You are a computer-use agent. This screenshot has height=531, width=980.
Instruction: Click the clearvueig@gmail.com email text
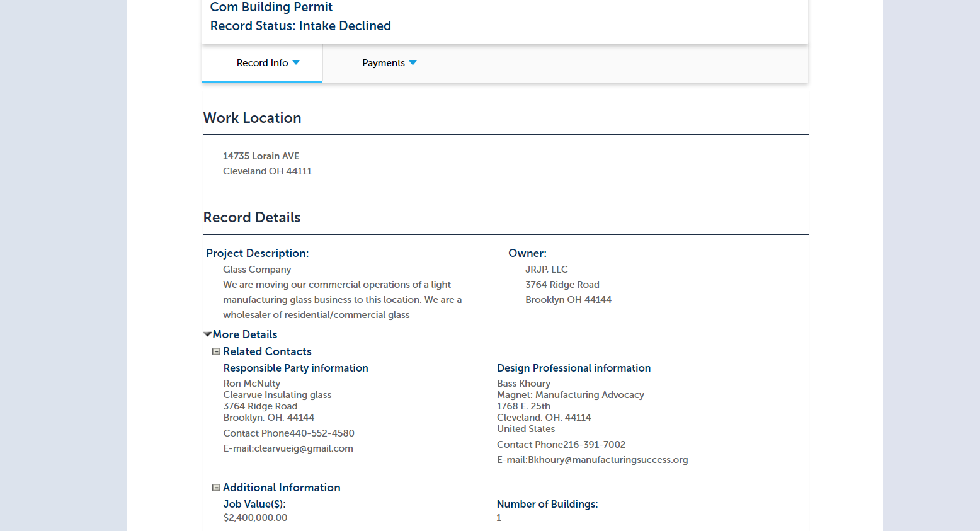304,448
